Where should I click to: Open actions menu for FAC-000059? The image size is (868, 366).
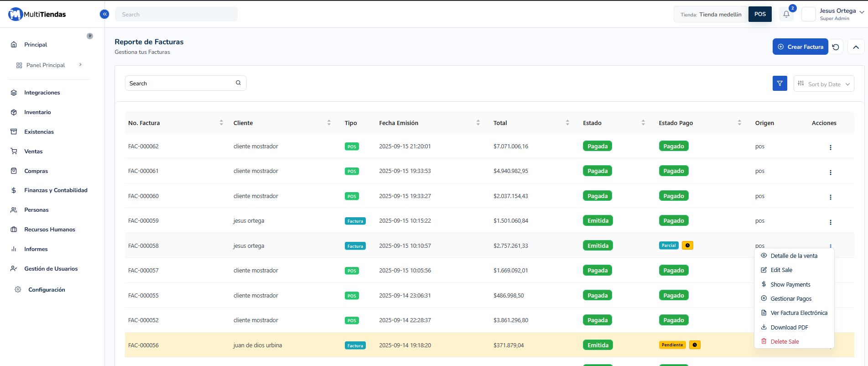point(831,222)
